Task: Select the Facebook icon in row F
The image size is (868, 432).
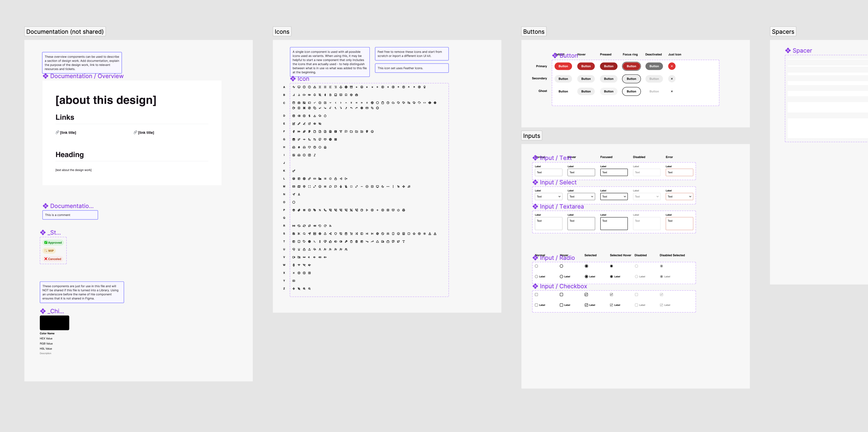Action: pyautogui.click(x=294, y=132)
